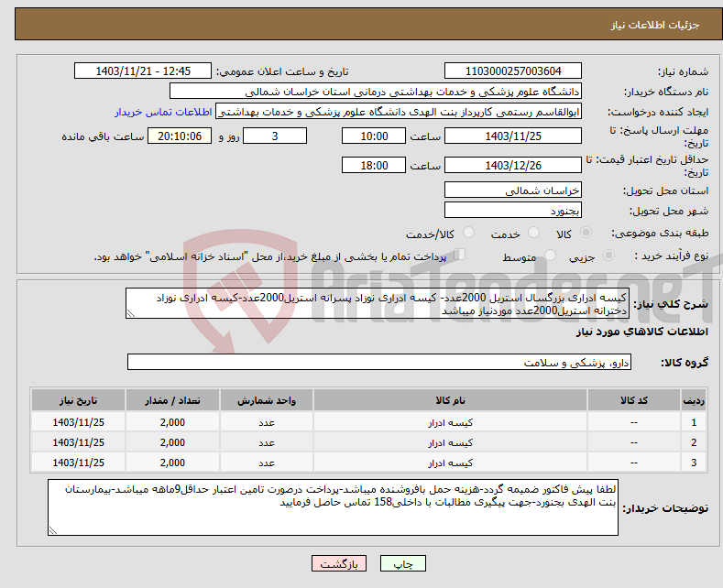This screenshot has height=588, width=723.
Task: Click the کد کالا column header
Action: point(634,400)
